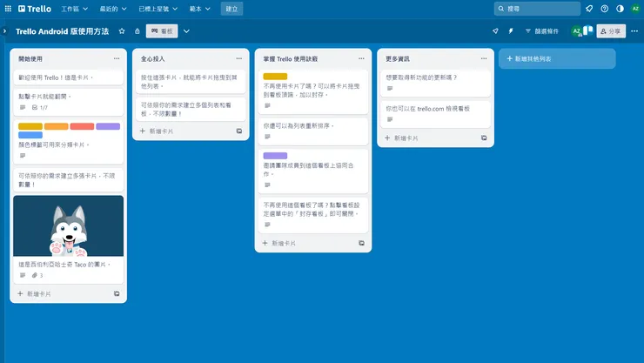Open the board menu ellipsis at top right
This screenshot has width=644, height=363.
point(634,31)
